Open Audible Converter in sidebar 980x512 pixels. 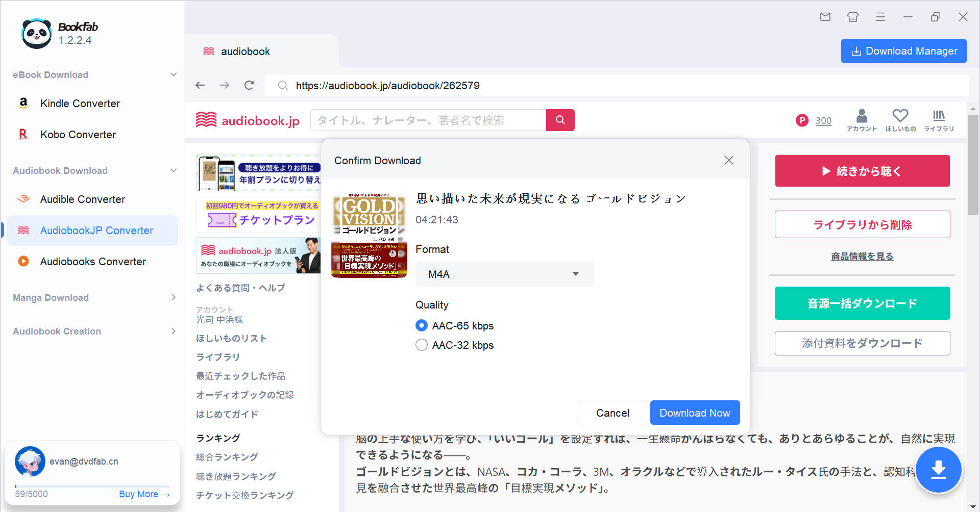tap(83, 199)
